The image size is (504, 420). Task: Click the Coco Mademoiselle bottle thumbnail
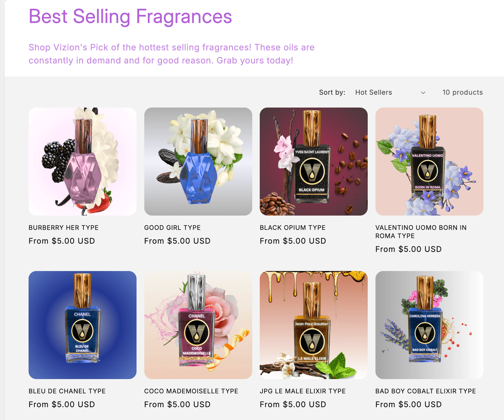[198, 325]
